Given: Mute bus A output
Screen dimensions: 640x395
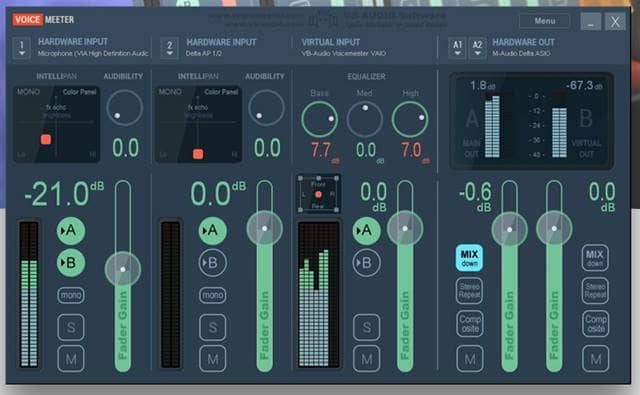Looking at the screenshot, I should point(469,359).
